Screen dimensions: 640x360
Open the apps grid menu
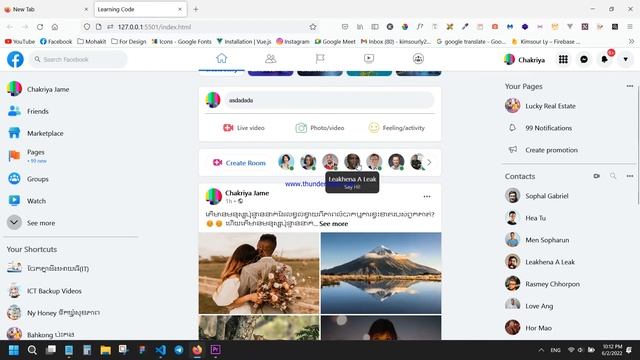(563, 60)
